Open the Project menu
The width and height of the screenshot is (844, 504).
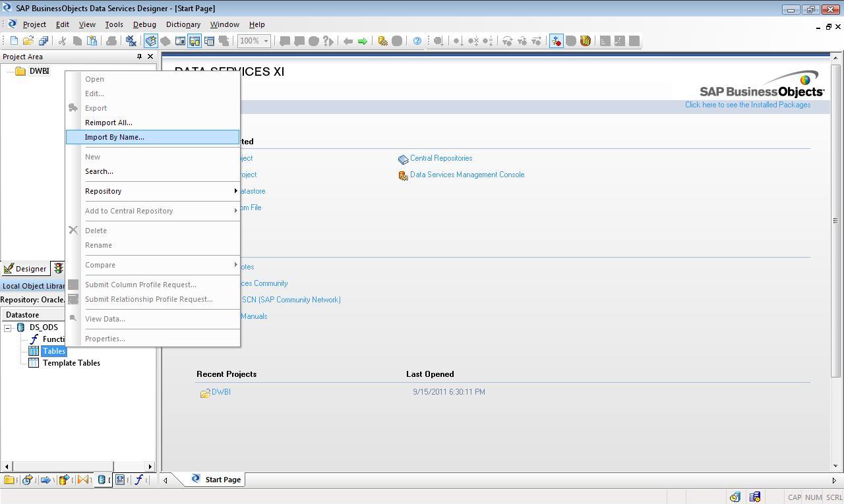click(x=34, y=24)
